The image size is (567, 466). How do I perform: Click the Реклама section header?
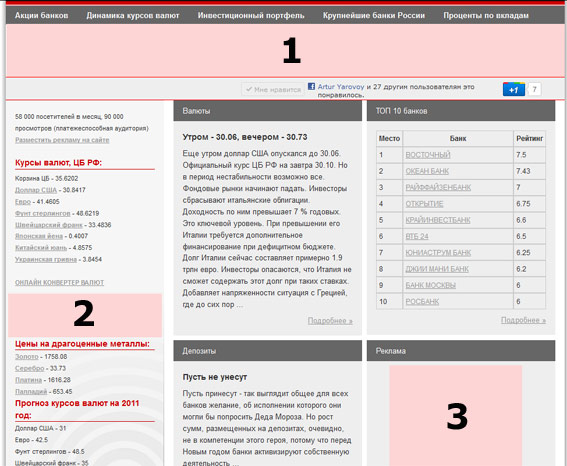tap(461, 351)
